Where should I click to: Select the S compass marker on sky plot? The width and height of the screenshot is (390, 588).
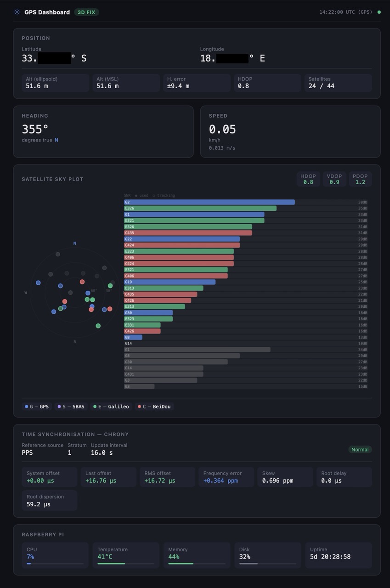[75, 342]
